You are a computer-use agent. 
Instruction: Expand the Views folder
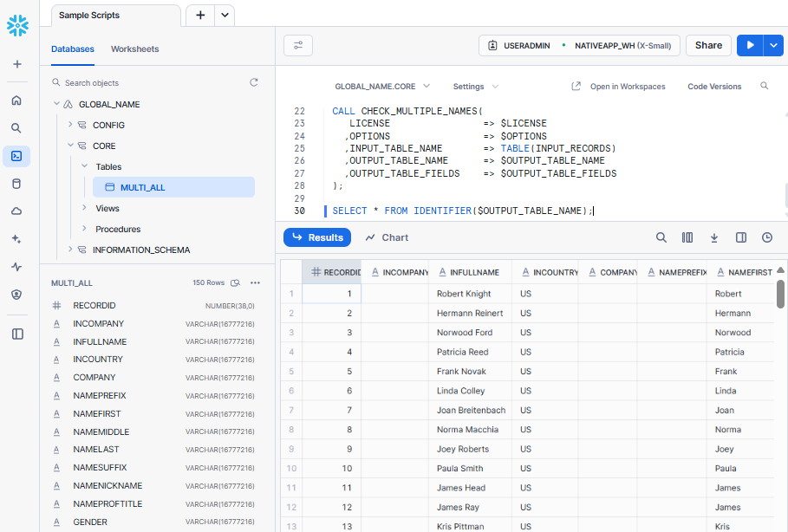tap(84, 207)
